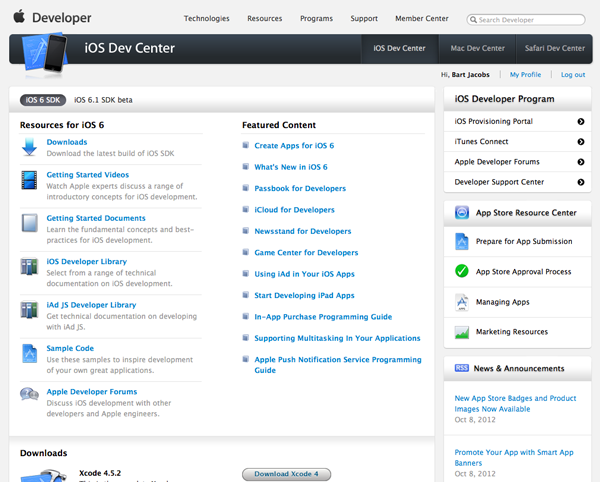The height and width of the screenshot is (482, 600).
Task: Open the Technologies menu
Action: (206, 18)
